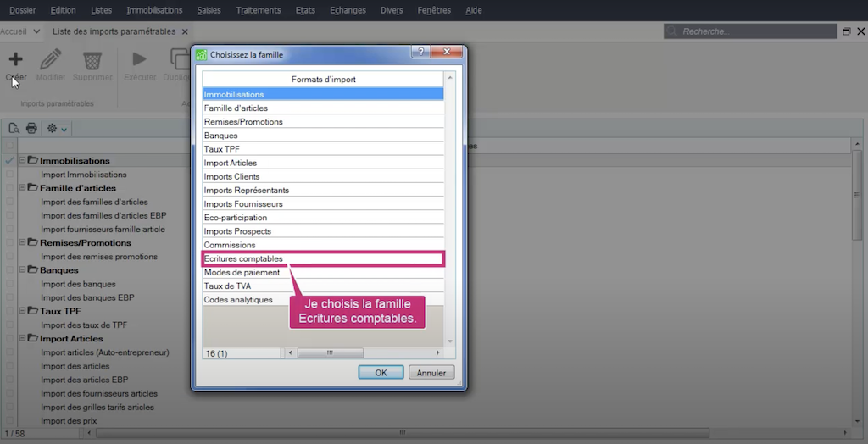Switch to the Accueil tab
Screen dimensions: 868x444
pyautogui.click(x=14, y=31)
